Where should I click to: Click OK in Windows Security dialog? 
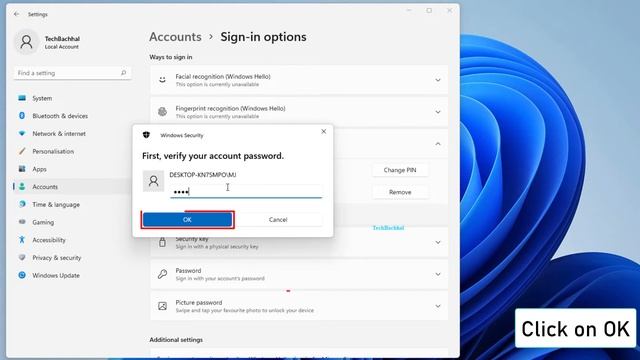pyautogui.click(x=187, y=220)
